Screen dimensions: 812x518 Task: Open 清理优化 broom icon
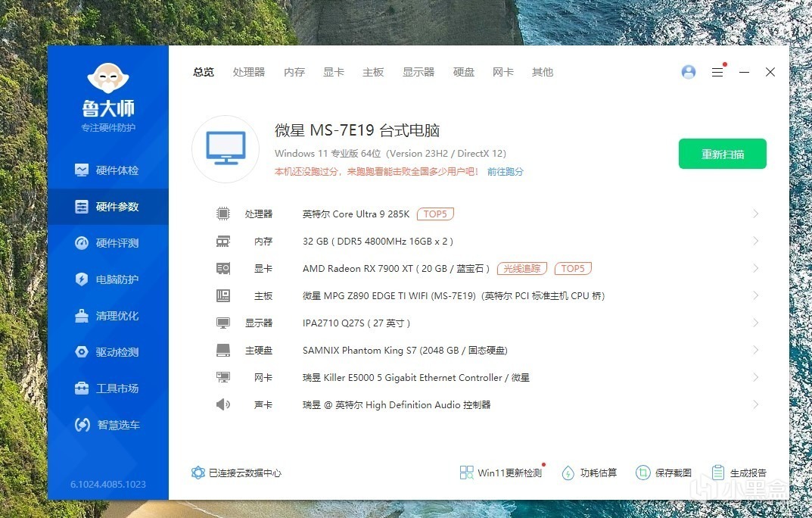[x=81, y=316]
